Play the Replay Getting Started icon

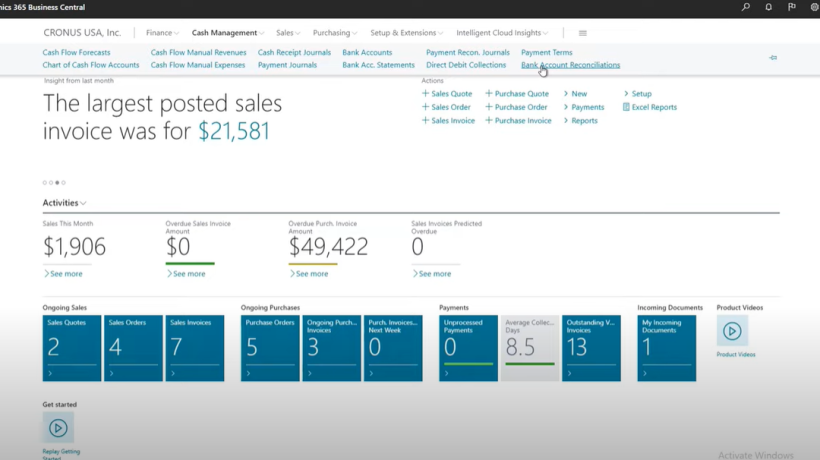click(x=58, y=428)
